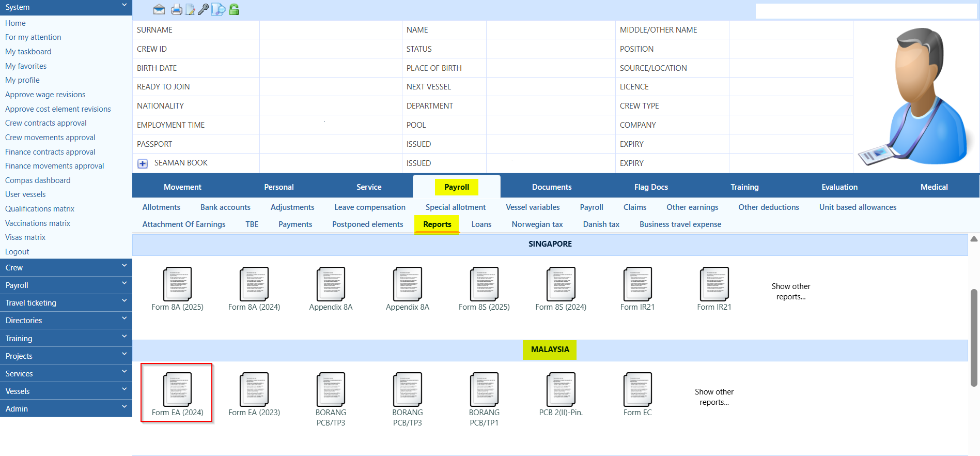The height and width of the screenshot is (456, 980).
Task: Click the green open padlock icon
Action: (x=234, y=9)
